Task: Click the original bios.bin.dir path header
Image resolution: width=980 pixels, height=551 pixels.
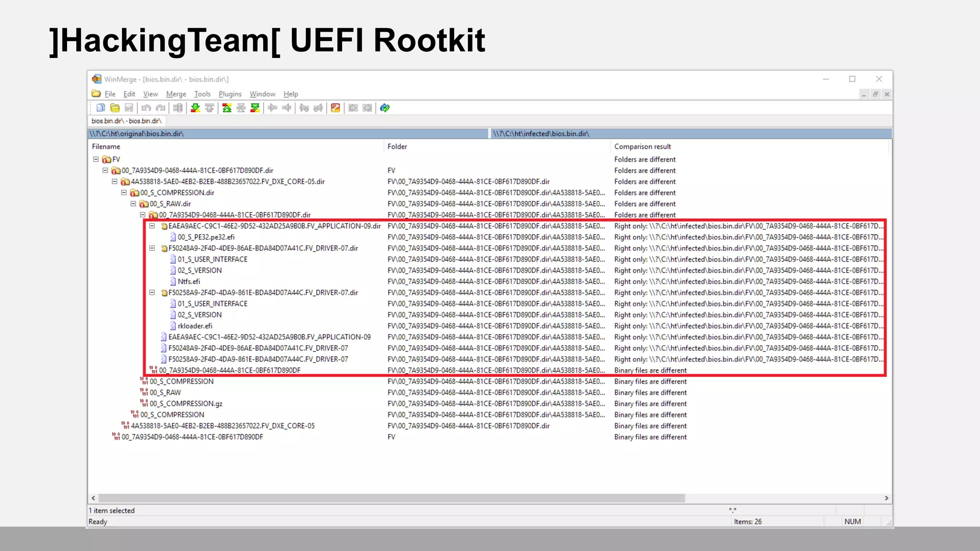Action: [288, 134]
